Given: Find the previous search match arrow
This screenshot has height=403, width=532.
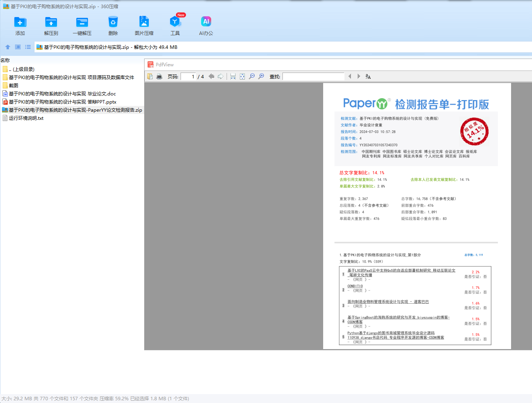Looking at the screenshot, I should click(x=350, y=76).
